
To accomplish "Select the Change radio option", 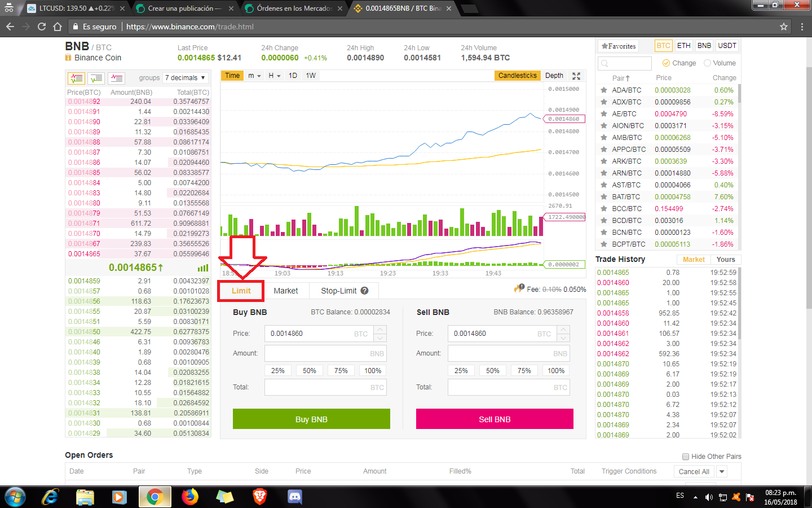I will [666, 63].
